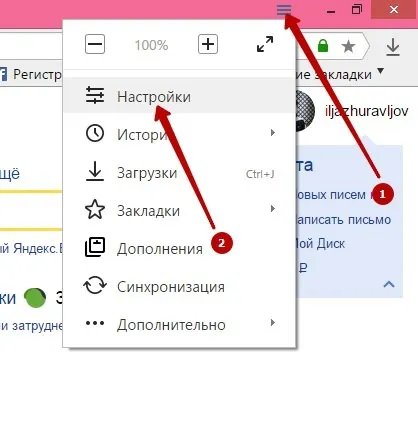The image size is (418, 438).
Task: Click the iljazhuravljov username link
Action: coord(367,111)
